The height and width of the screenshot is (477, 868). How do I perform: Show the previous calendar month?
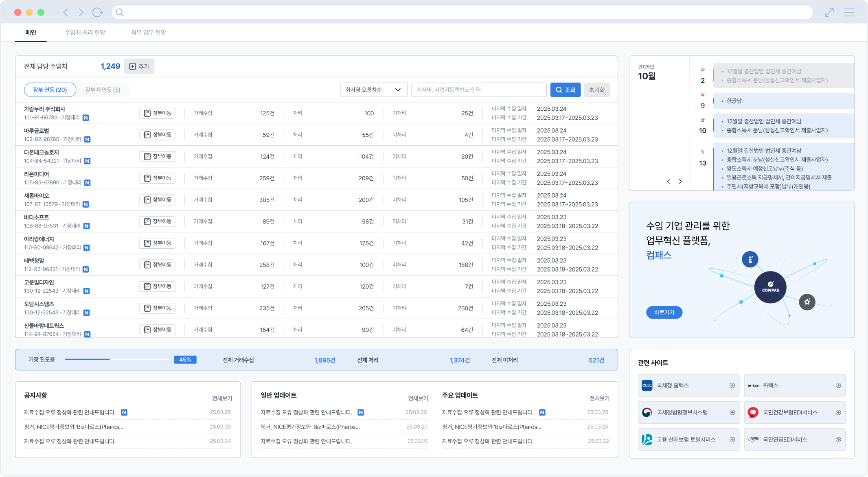(668, 182)
